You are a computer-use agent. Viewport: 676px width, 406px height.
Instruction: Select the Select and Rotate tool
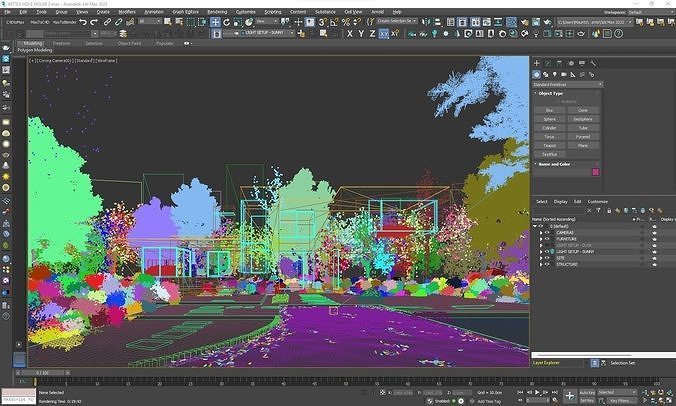[226, 22]
